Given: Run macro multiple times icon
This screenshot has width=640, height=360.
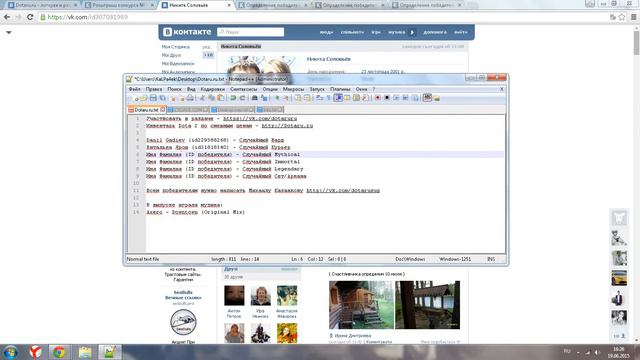Looking at the screenshot, I should pyautogui.click(x=406, y=98).
